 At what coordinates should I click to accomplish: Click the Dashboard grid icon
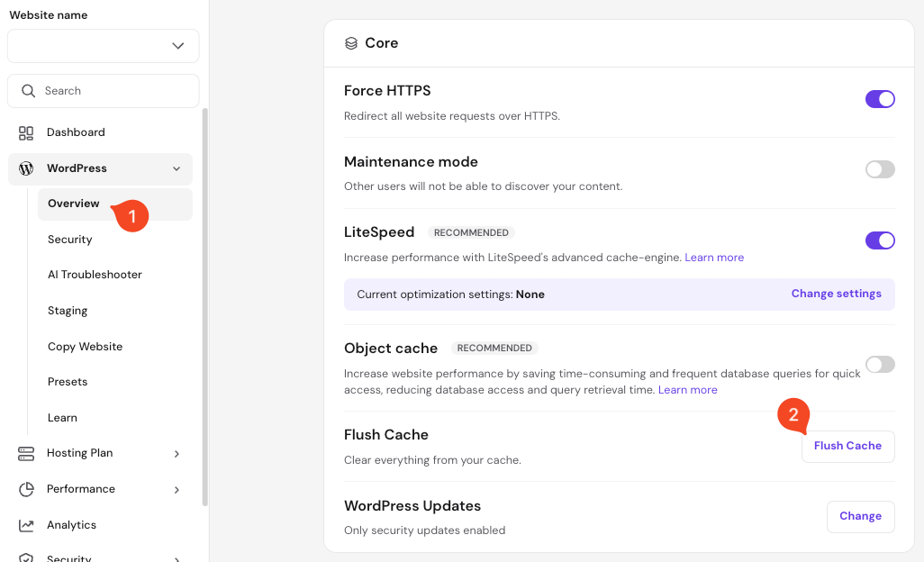tap(26, 133)
